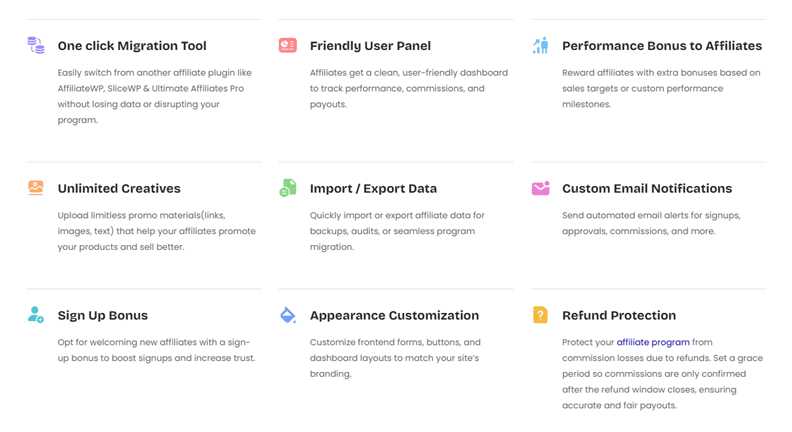Click the Performance Bonus to Affiliates heading
Screen dimensions: 792x432
662,46
